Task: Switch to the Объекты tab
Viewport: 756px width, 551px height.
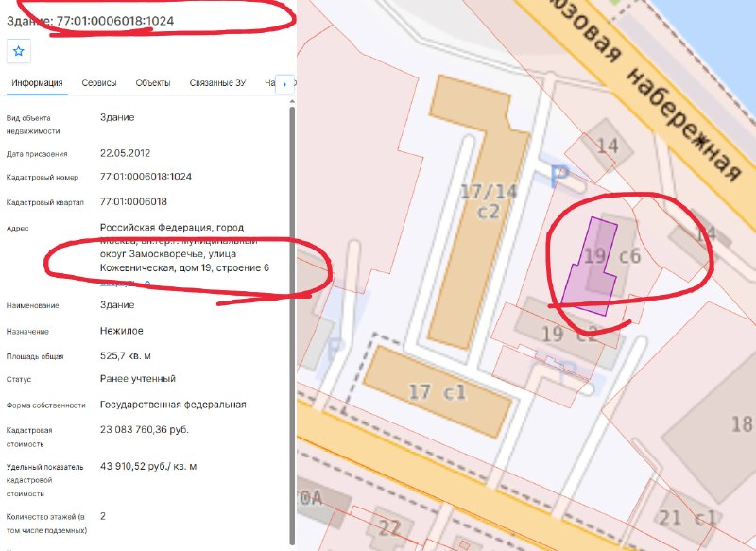Action: pyautogui.click(x=153, y=83)
